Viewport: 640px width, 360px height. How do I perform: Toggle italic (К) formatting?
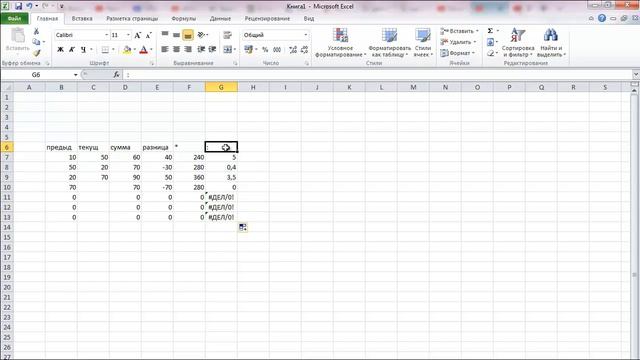[72, 49]
